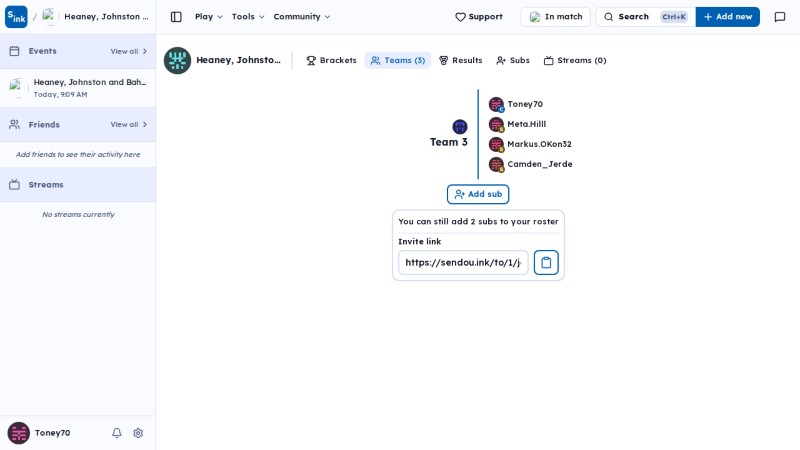
Task: Open notifications bell icon
Action: coord(117,433)
